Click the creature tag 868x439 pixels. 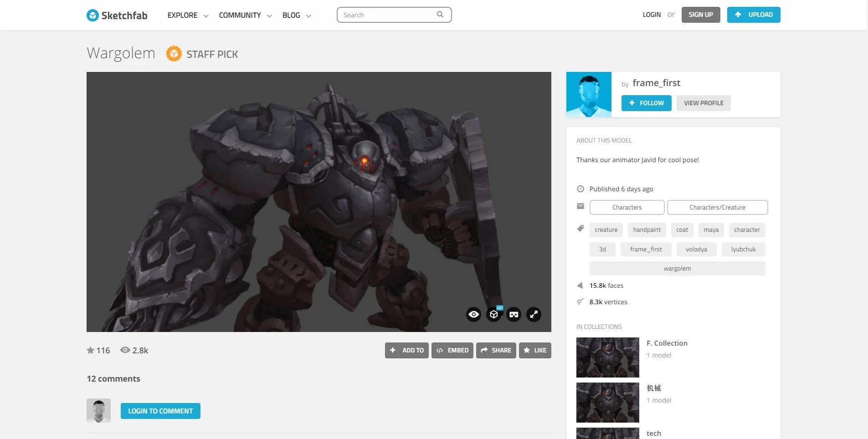(606, 230)
